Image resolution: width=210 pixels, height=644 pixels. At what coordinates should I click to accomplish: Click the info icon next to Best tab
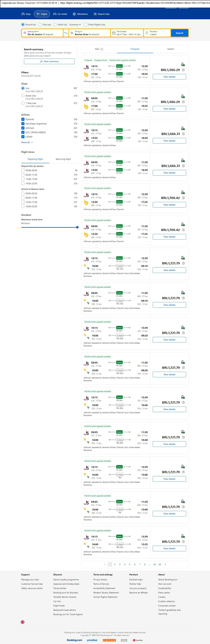coord(102,49)
